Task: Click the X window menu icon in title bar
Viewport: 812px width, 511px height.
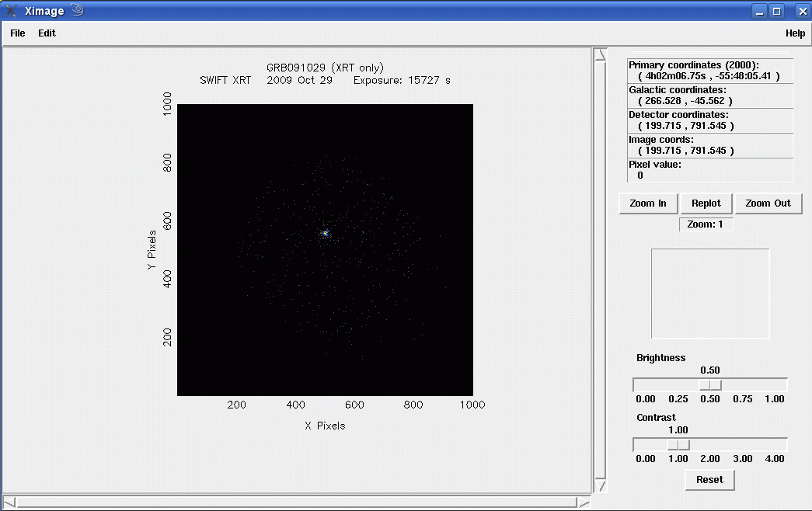Action: tap(11, 11)
